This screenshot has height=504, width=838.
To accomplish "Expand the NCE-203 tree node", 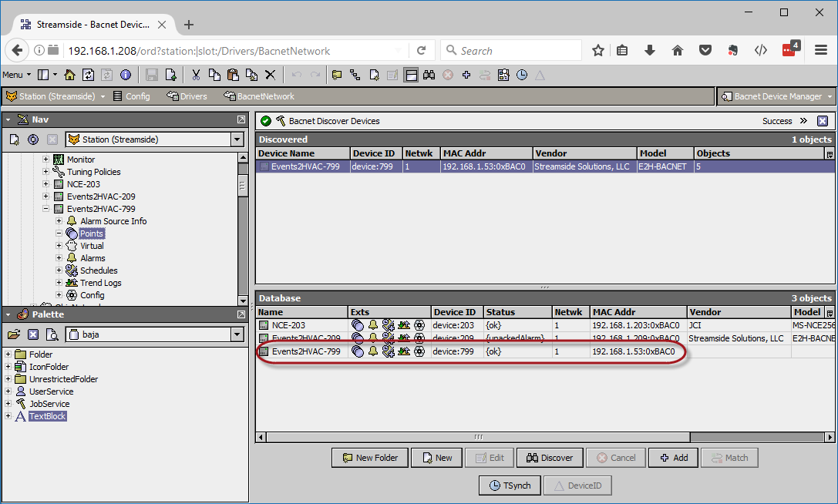I will pos(46,184).
